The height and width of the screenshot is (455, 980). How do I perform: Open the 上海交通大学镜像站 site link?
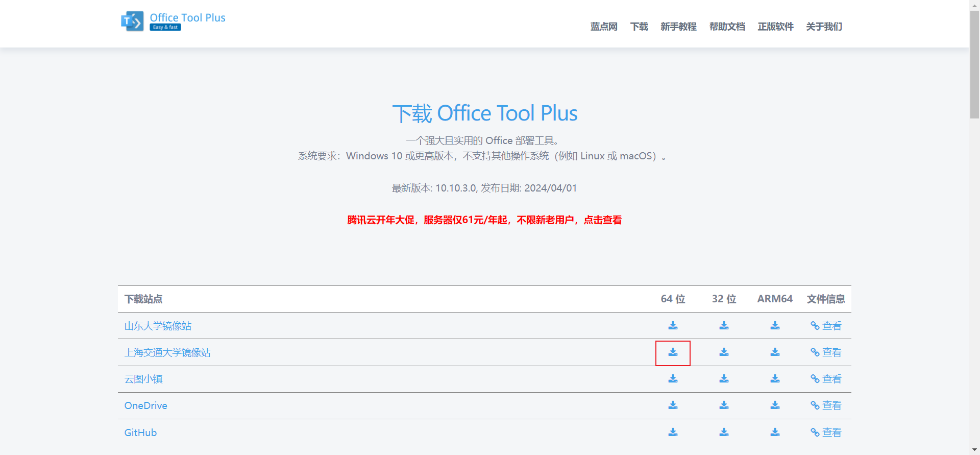click(167, 352)
